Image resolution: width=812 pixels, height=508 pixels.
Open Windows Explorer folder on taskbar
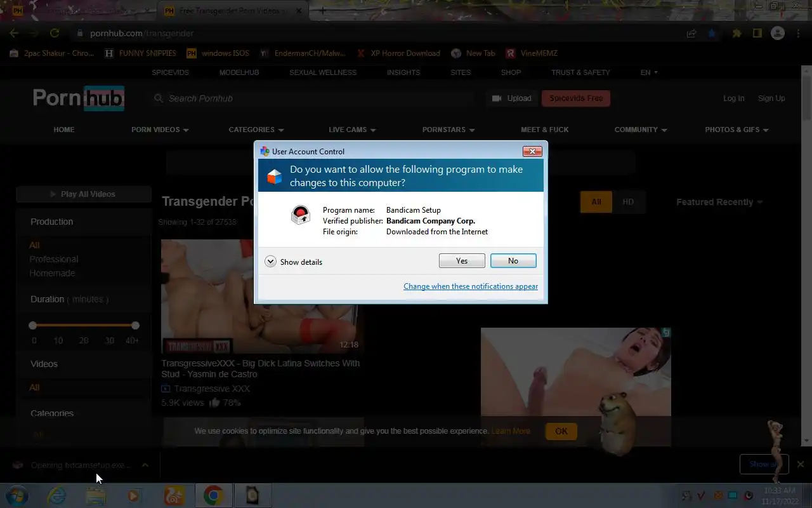[96, 495]
